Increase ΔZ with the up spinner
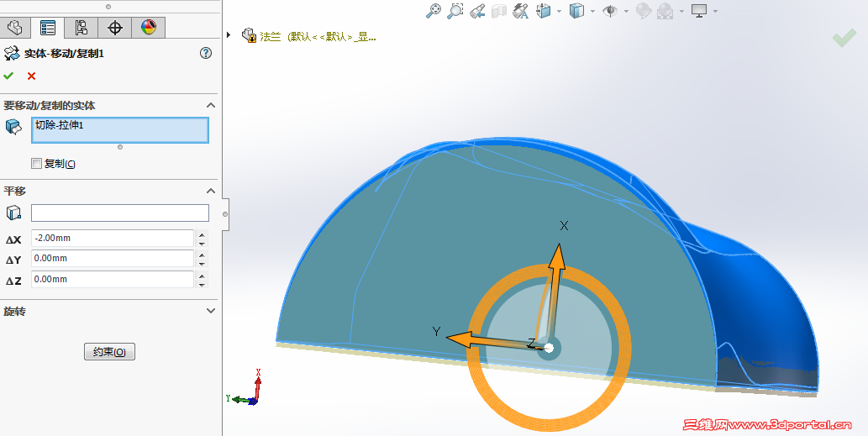 (x=202, y=276)
